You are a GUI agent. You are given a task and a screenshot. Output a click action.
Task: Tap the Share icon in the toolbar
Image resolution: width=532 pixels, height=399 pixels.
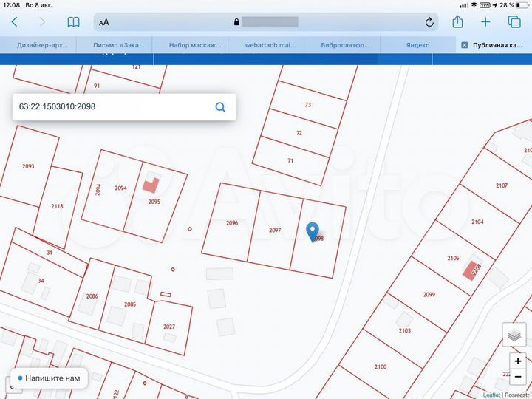coord(458,22)
